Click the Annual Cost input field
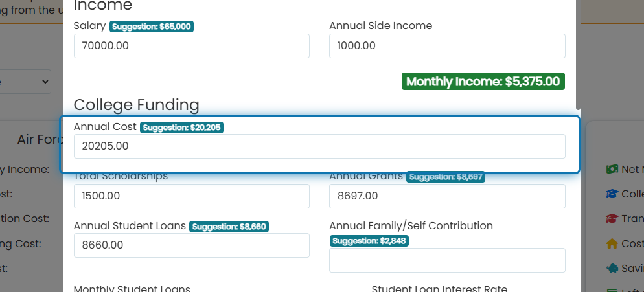This screenshot has width=644, height=292. (319, 146)
